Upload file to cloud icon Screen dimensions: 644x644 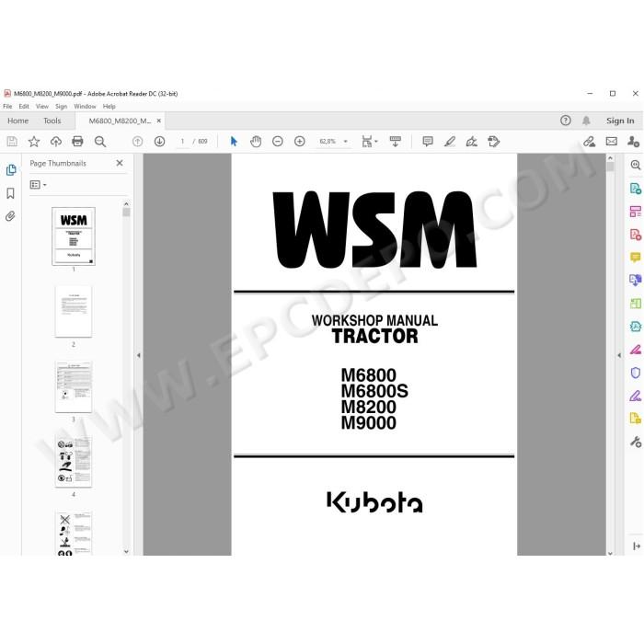(x=56, y=142)
